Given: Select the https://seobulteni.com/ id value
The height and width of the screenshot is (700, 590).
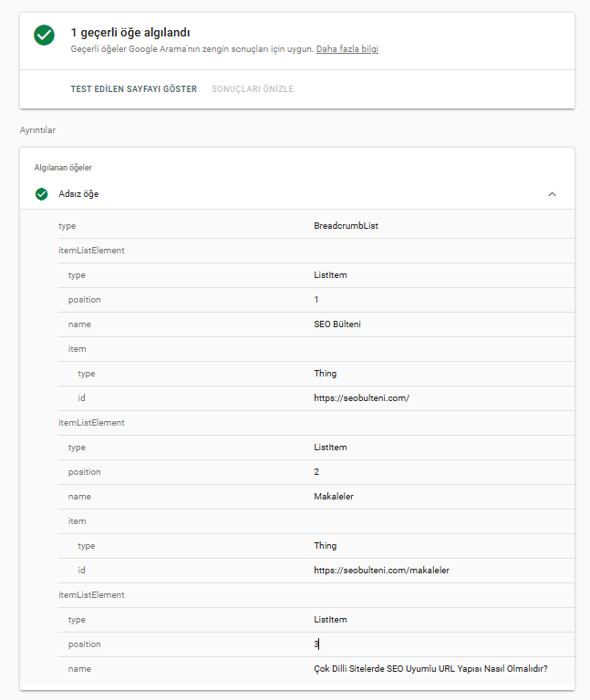Looking at the screenshot, I should tap(357, 398).
